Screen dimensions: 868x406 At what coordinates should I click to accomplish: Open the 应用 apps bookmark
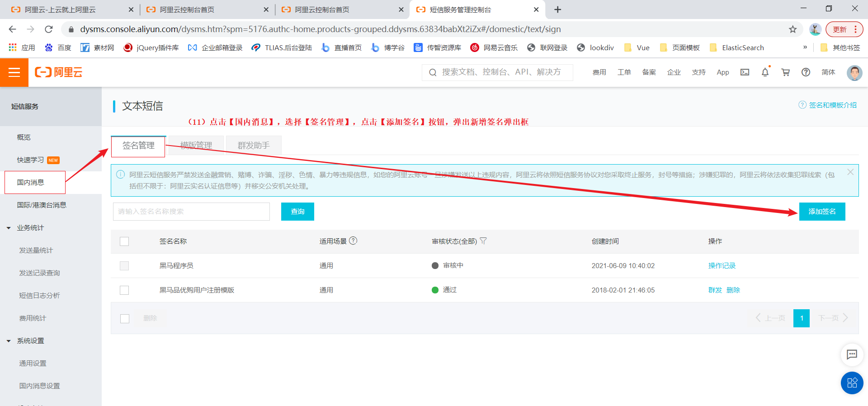pyautogui.click(x=22, y=47)
